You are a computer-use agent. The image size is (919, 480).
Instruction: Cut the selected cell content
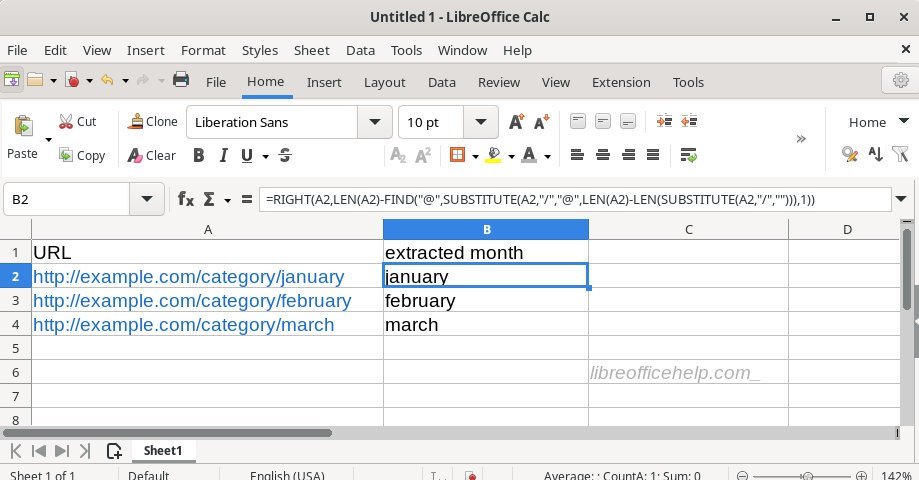pos(77,121)
